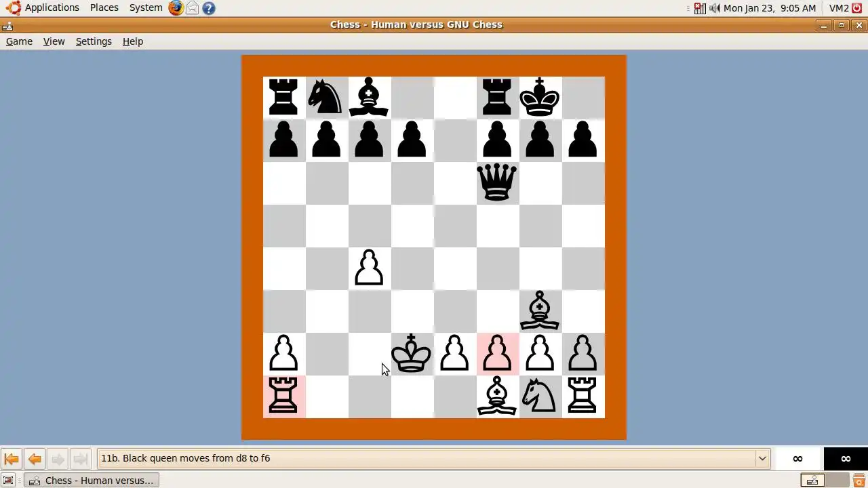
Task: Select the black queen on f6
Action: [497, 182]
